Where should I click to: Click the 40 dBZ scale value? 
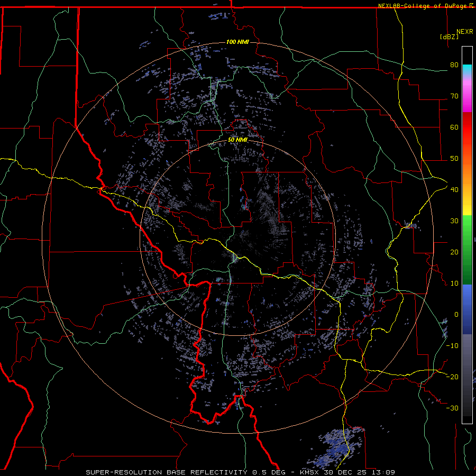tap(454, 189)
